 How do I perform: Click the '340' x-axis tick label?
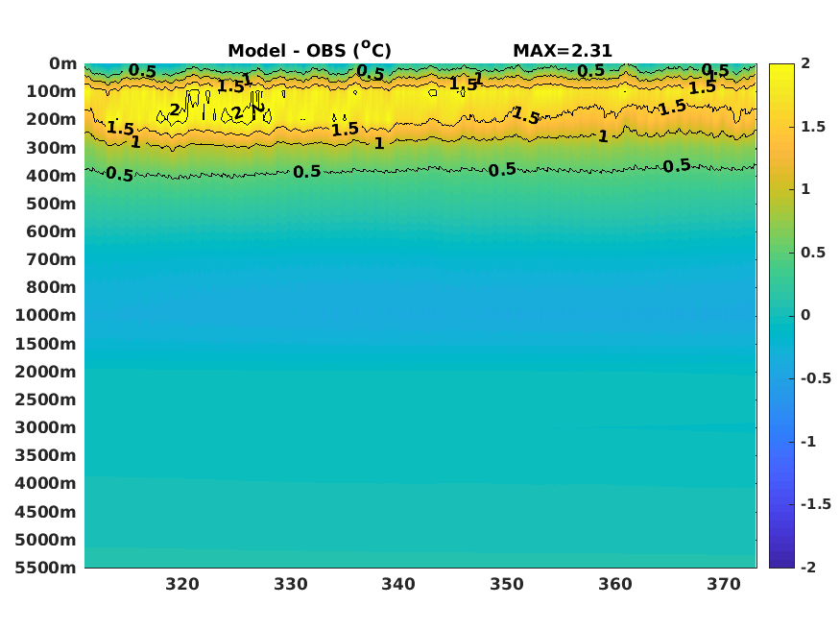point(398,584)
